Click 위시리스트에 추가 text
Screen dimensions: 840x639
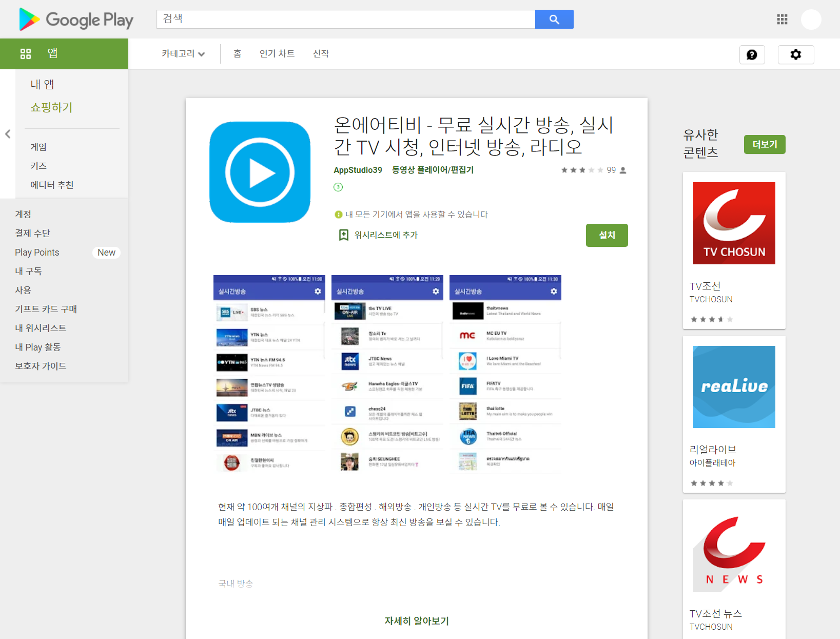386,235
